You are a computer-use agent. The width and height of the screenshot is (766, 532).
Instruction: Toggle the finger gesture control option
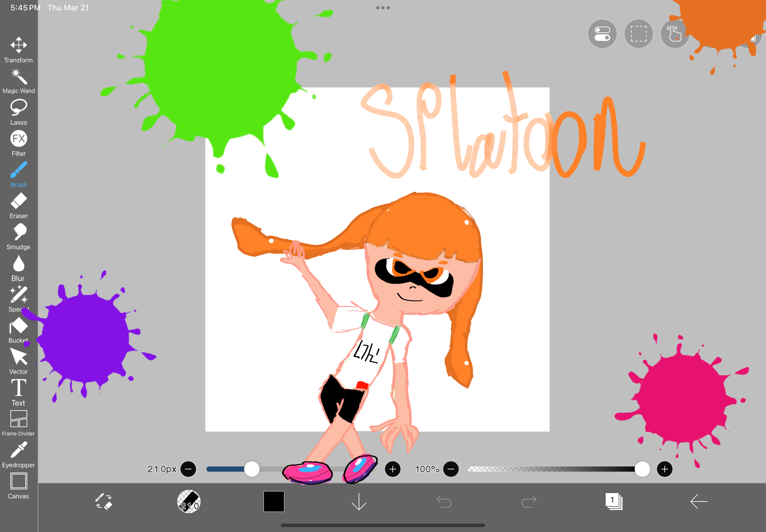674,34
